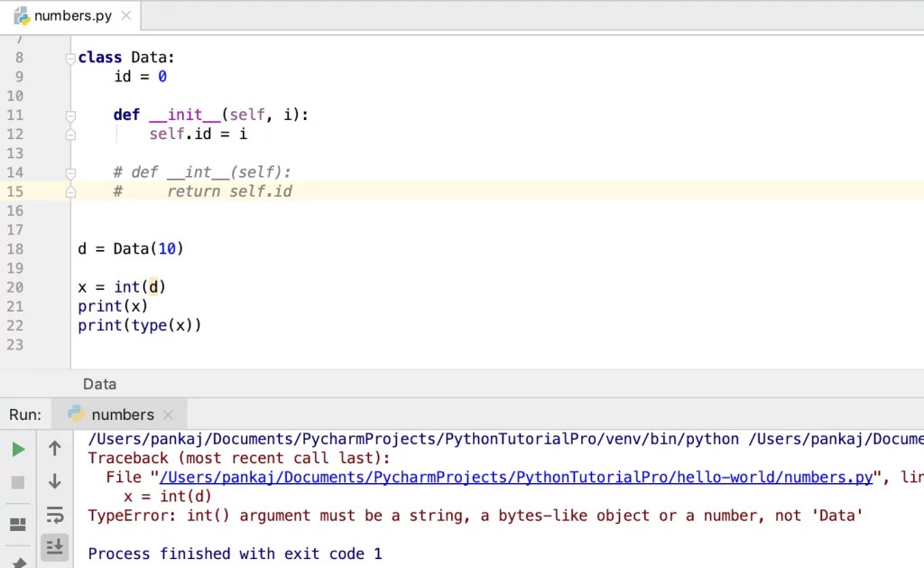Viewport: 924px width, 568px height.
Task: Click the Python icon on numbers run tab
Action: [x=76, y=414]
